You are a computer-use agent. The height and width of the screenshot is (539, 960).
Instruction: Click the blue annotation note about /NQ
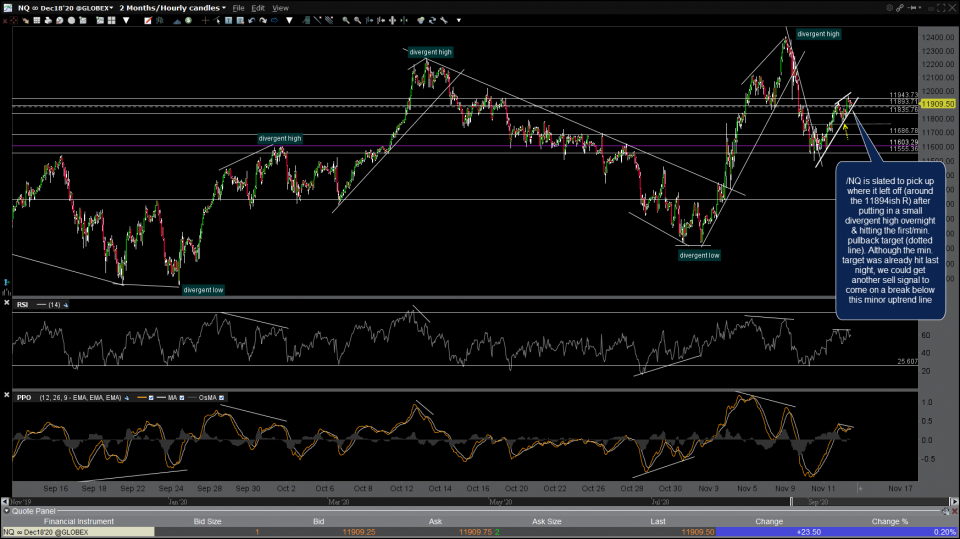pos(890,241)
